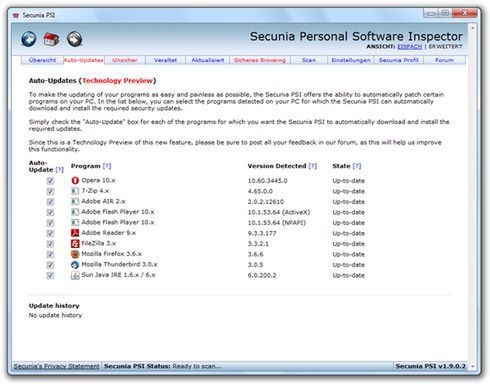Viewport: 490px width, 384px height.
Task: Click the Mozilla Firefox 3.6.x icon
Action: click(x=75, y=254)
